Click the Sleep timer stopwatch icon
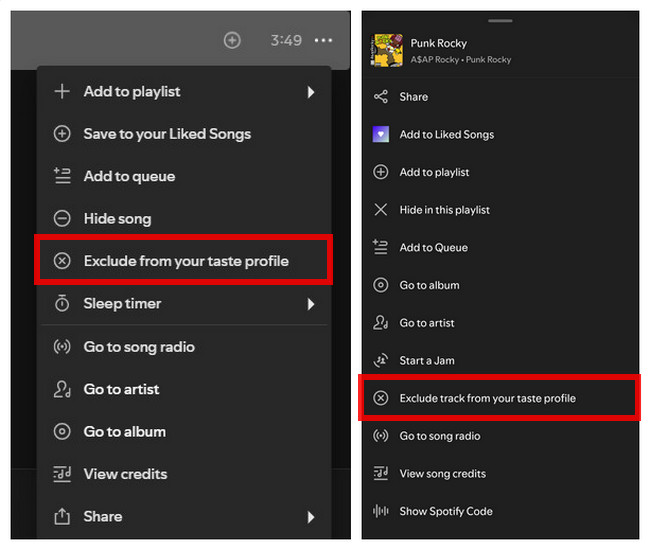This screenshot has width=650, height=550. (62, 304)
